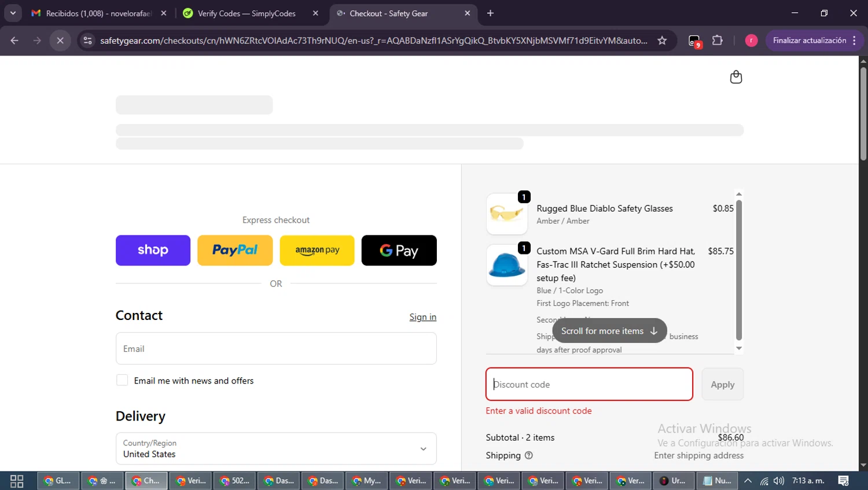Click 'Subtotal · 2 items' label
The width and height of the screenshot is (868, 490).
(520, 437)
